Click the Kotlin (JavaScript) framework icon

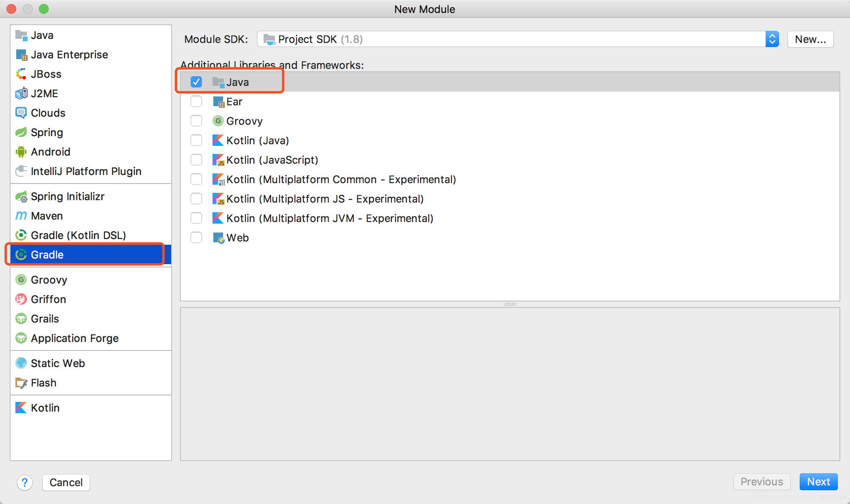(x=219, y=160)
